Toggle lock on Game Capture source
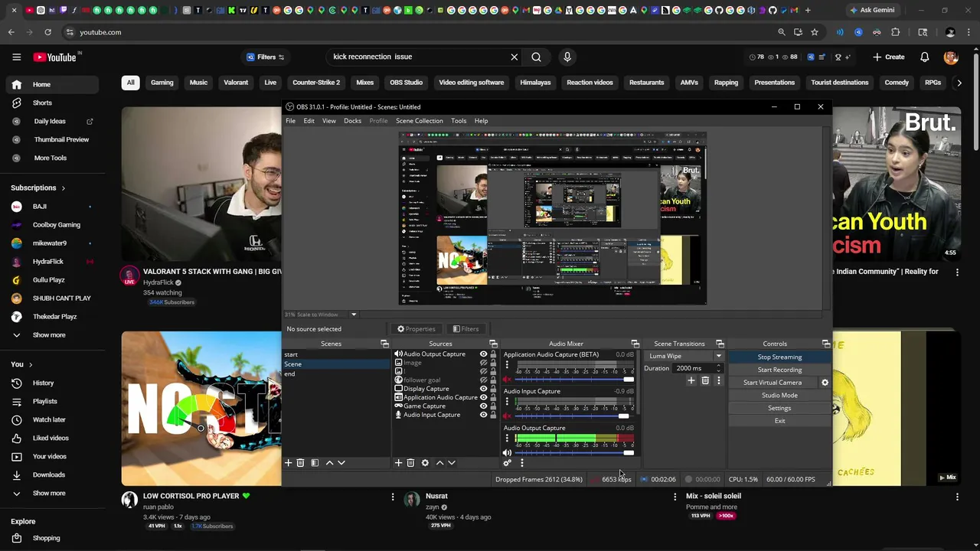 [493, 406]
